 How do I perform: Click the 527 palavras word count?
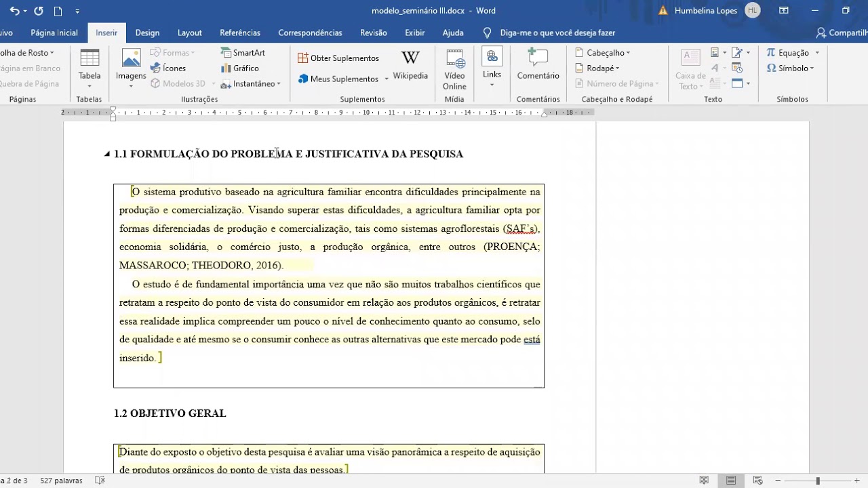point(61,481)
